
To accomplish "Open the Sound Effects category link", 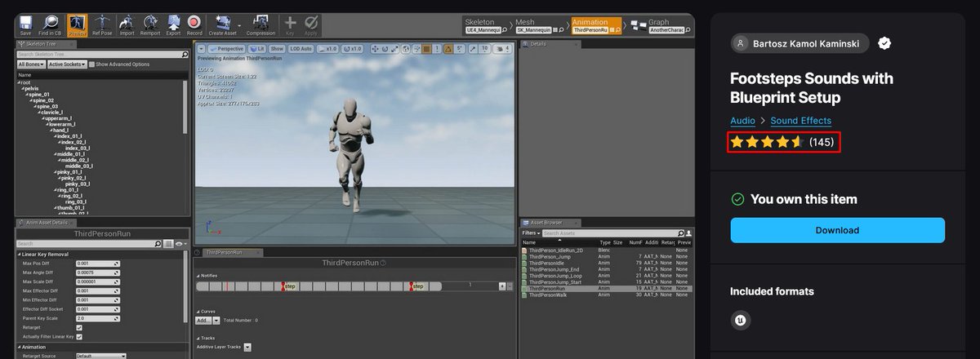I will click(x=800, y=121).
